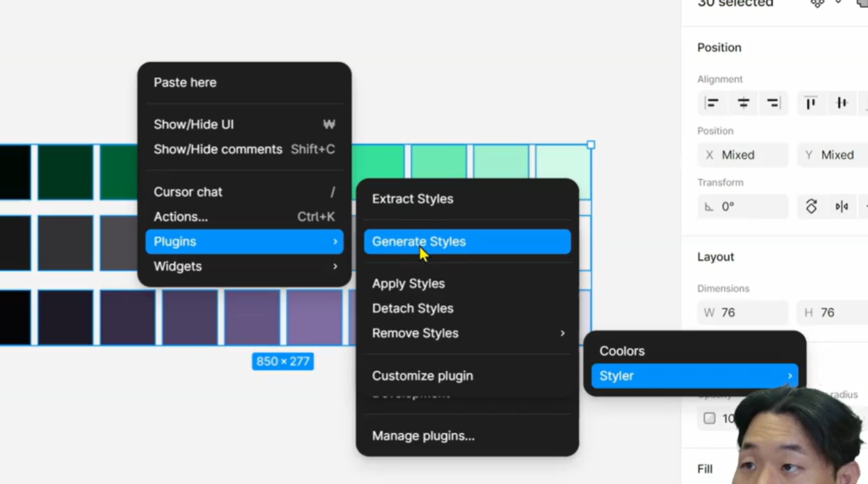Select Show/Hide comments menu entry
Image resolution: width=868 pixels, height=484 pixels.
click(x=244, y=149)
